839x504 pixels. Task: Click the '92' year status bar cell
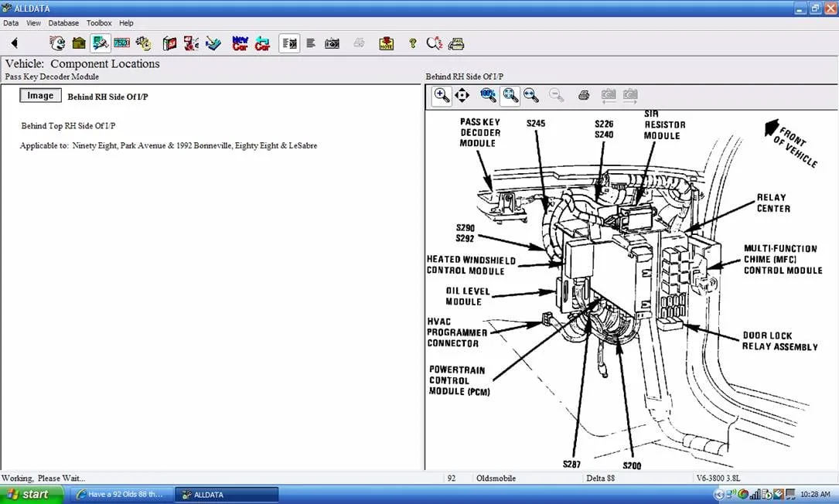tap(451, 478)
